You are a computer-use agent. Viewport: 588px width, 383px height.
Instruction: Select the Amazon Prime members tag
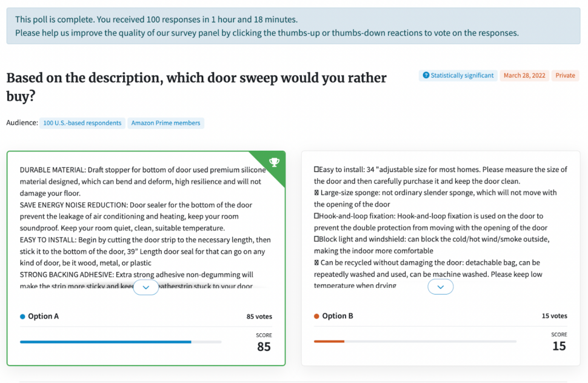(x=165, y=123)
